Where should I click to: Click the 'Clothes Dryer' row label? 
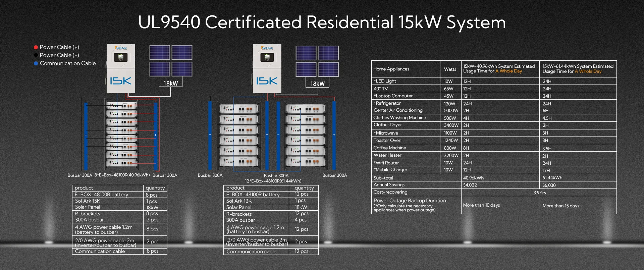[x=388, y=125]
